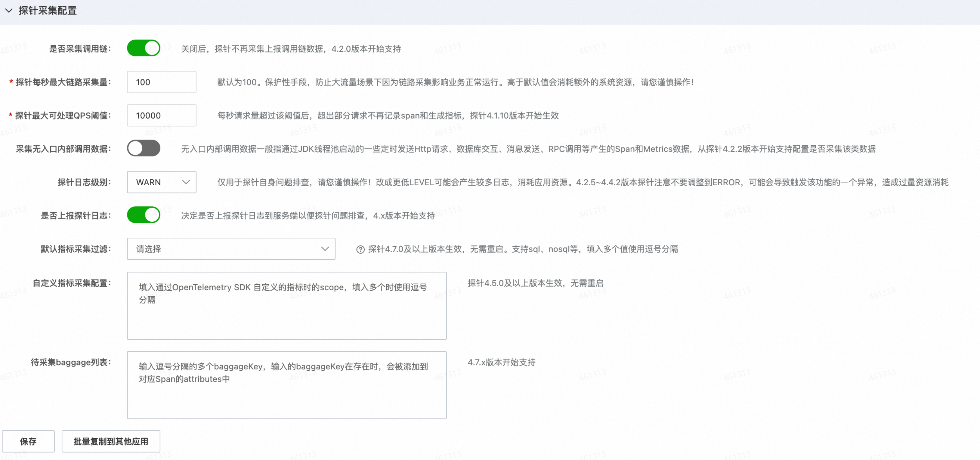Enable 采集无入口内部调用数据 switch
980x460 pixels.
click(x=144, y=148)
